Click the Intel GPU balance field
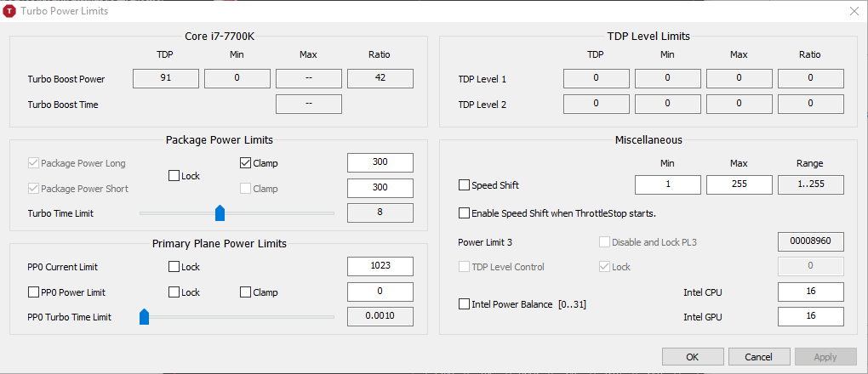This screenshot has height=374, width=868. click(x=811, y=316)
